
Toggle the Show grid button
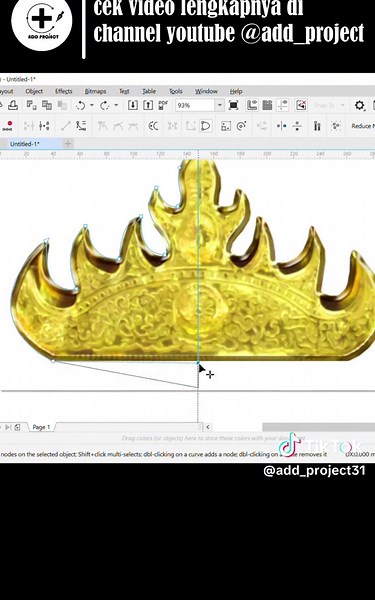click(x=267, y=105)
